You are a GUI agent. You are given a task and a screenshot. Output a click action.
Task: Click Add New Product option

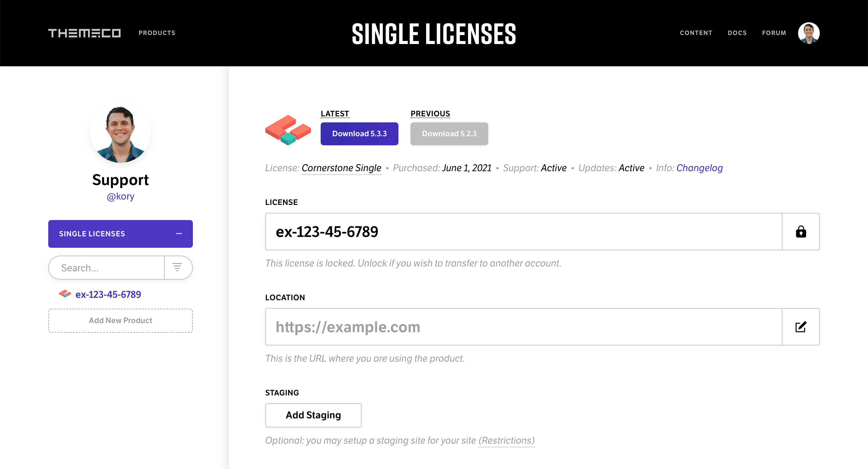point(120,320)
